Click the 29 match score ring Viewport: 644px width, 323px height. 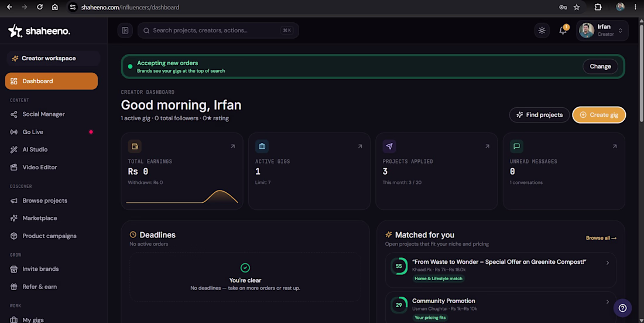coord(399,305)
